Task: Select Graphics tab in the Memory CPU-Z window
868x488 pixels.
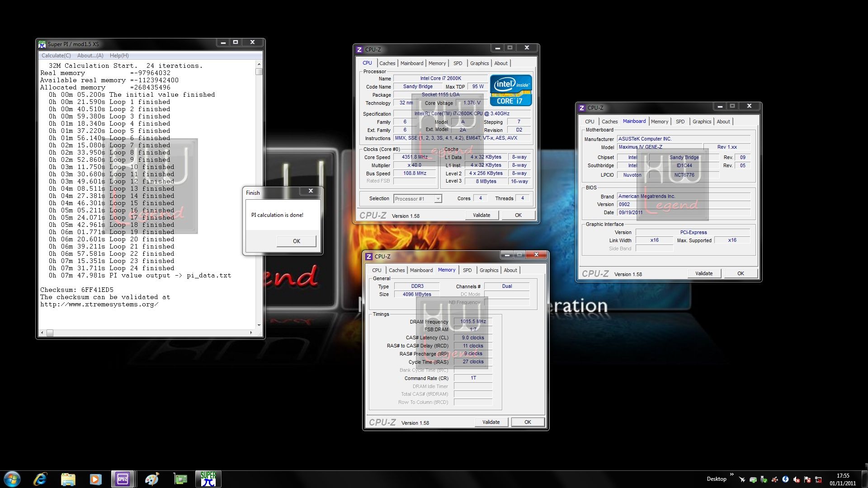Action: tap(489, 270)
